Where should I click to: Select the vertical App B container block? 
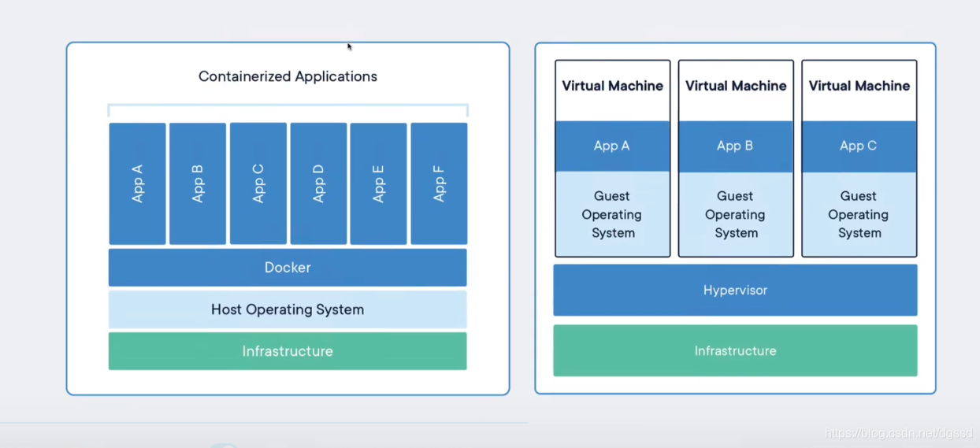pyautogui.click(x=198, y=183)
